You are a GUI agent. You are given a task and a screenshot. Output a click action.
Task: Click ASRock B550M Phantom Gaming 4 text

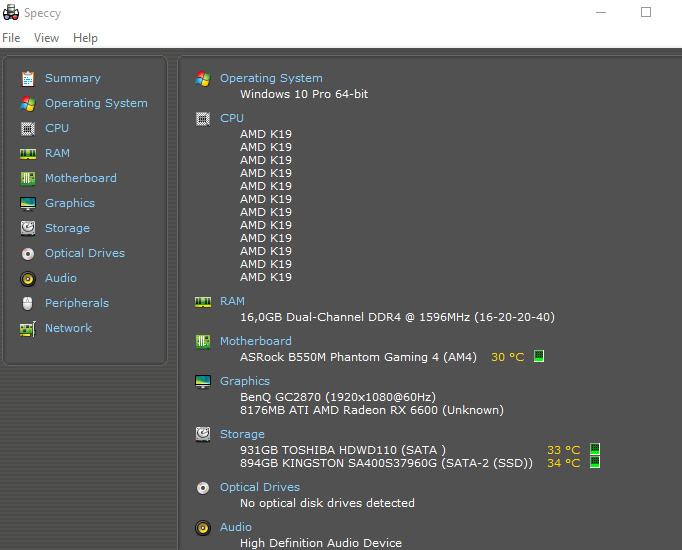(x=358, y=357)
